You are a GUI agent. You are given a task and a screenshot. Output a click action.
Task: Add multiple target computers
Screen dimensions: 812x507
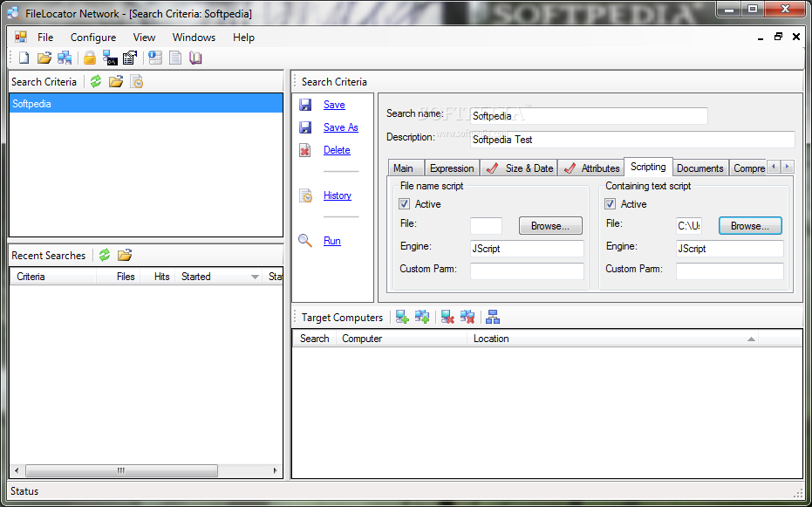point(422,317)
